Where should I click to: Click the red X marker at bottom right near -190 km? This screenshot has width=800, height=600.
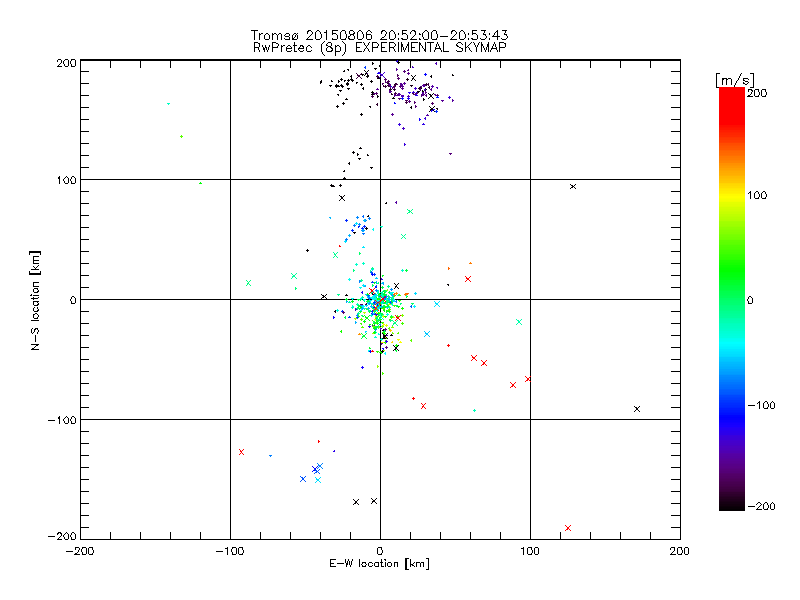[x=568, y=528]
